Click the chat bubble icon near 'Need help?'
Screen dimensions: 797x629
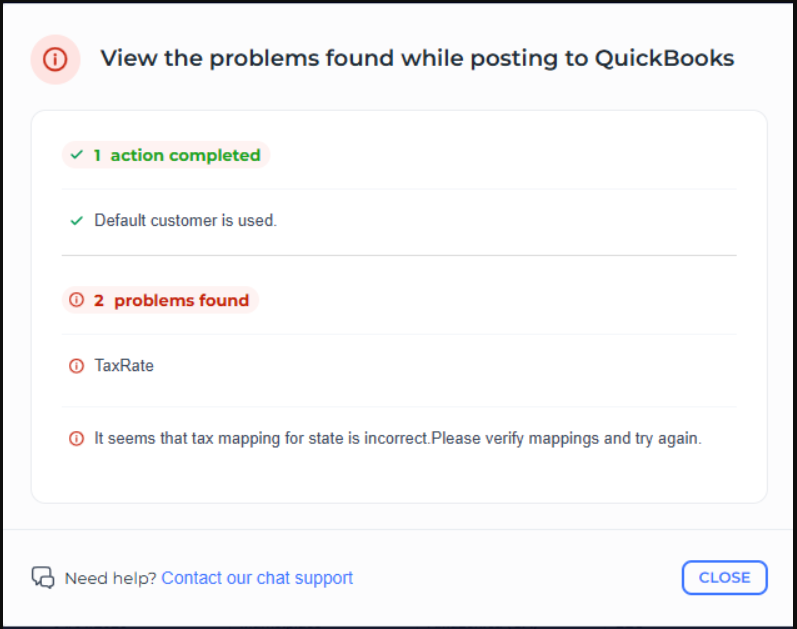click(x=42, y=578)
